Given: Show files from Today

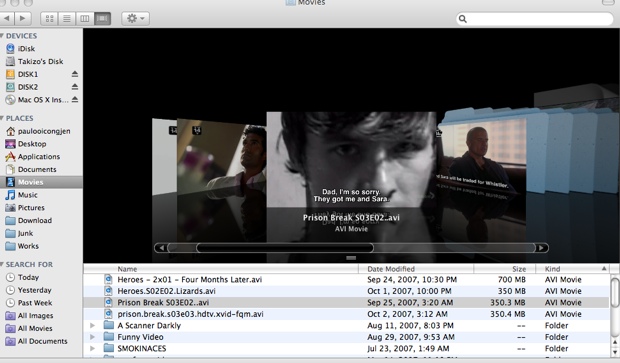Looking at the screenshot, I should tap(28, 277).
